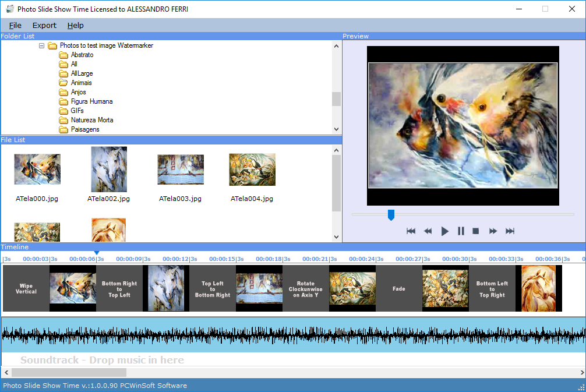Stop the preview playback

coord(475,231)
